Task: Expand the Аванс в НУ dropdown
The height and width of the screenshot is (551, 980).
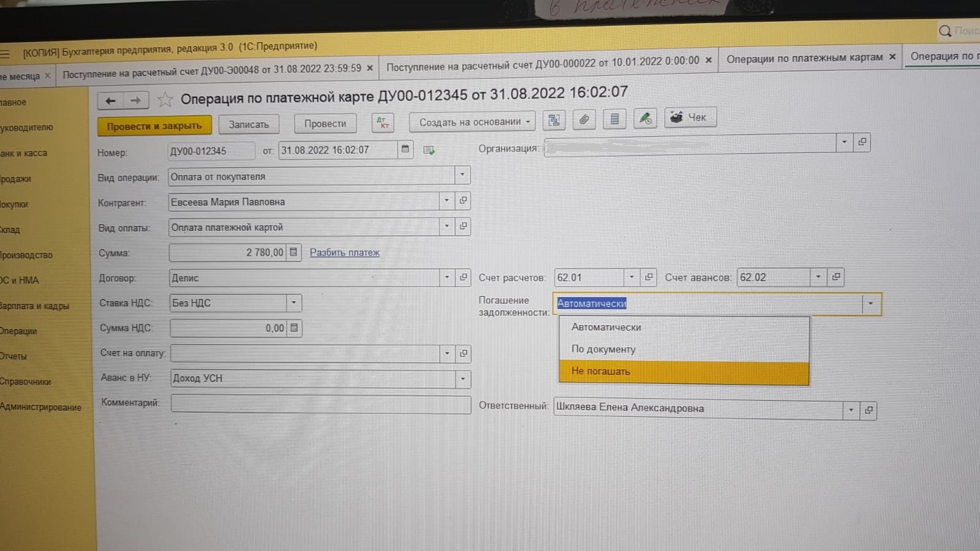Action: tap(462, 379)
